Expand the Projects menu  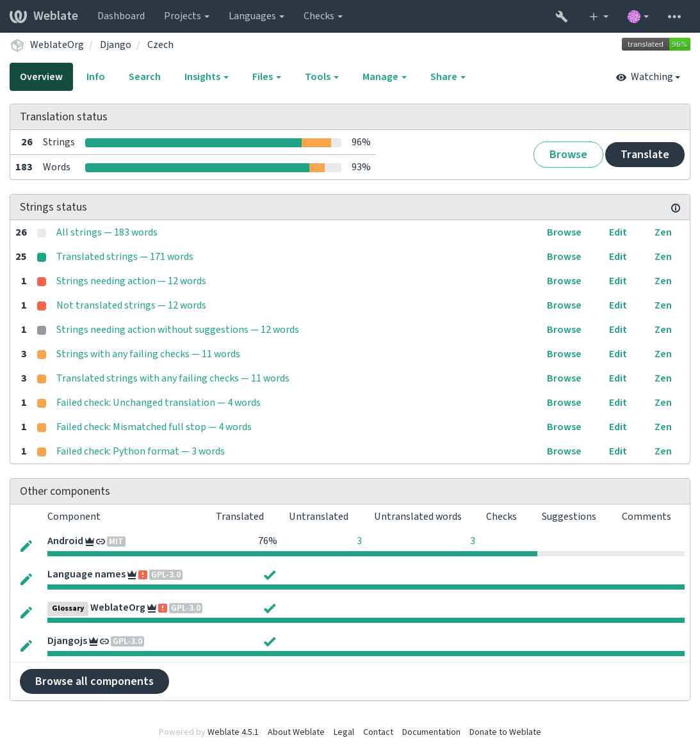[x=186, y=16]
